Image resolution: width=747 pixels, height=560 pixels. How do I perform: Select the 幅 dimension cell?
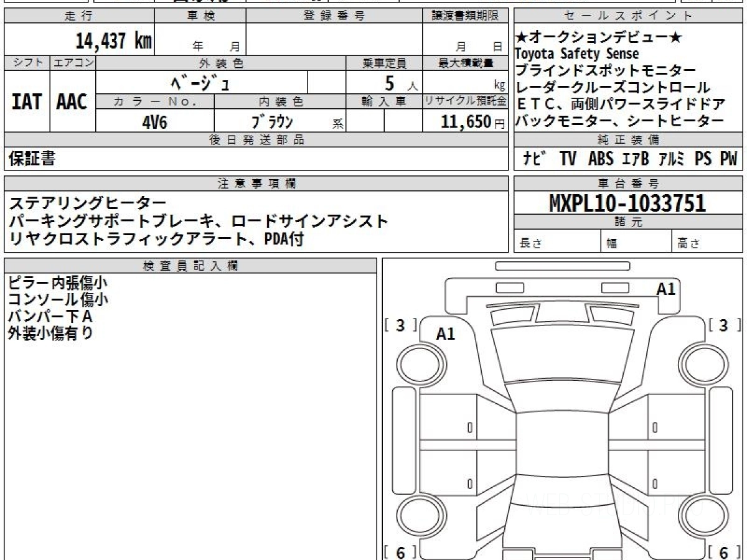click(x=636, y=241)
